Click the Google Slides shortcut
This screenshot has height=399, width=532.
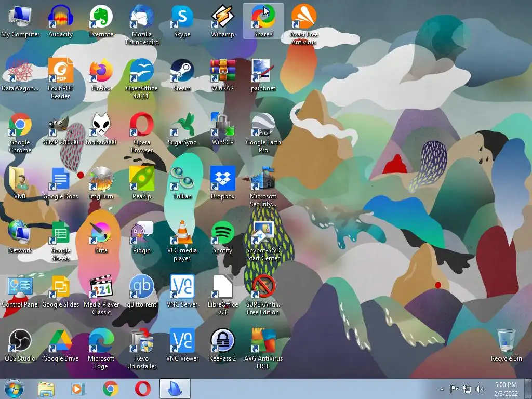coord(60,291)
